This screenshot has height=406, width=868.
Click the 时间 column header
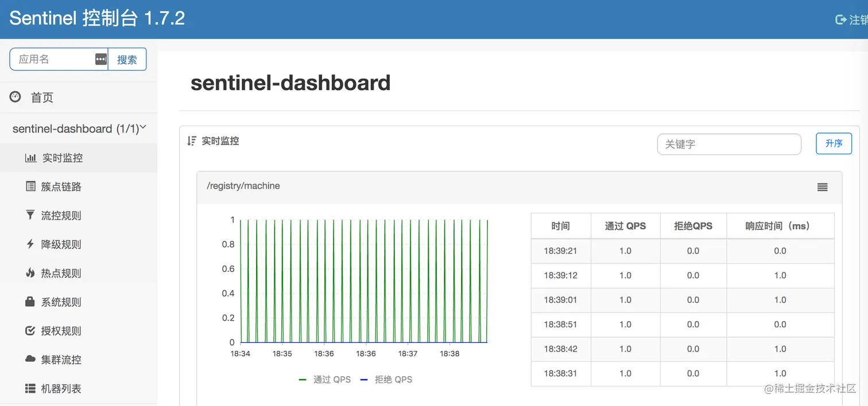click(561, 226)
